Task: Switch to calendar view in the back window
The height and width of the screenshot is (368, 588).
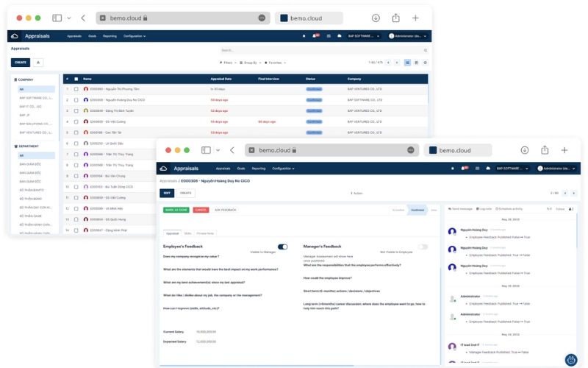Action: (x=416, y=63)
